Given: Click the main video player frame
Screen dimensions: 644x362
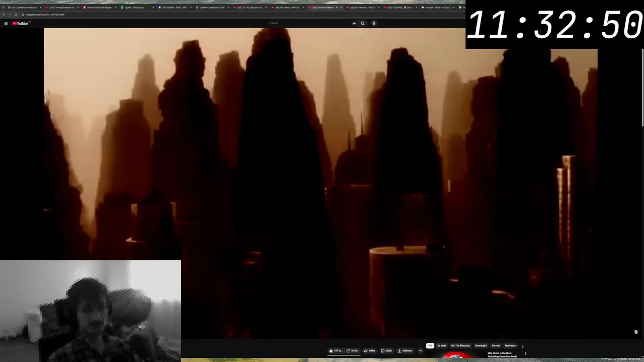Looking at the screenshot, I should point(320,183).
